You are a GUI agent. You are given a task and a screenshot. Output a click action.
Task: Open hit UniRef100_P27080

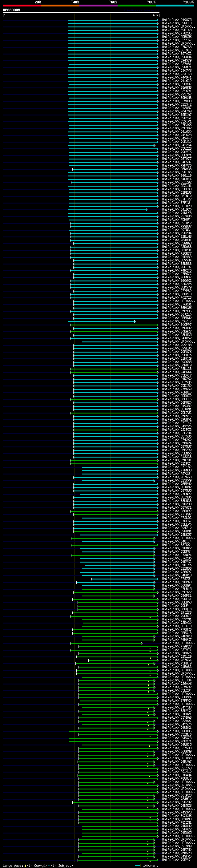tap(177, 216)
